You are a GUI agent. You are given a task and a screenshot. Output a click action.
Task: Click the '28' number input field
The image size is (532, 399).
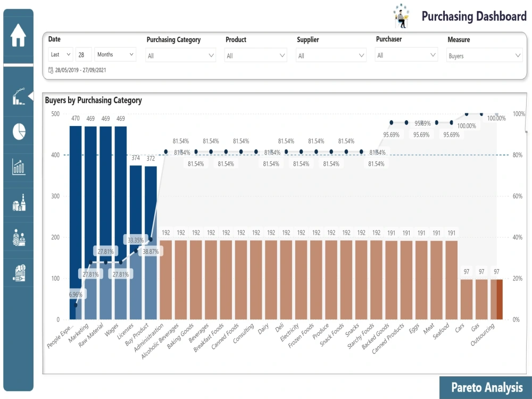tap(84, 54)
